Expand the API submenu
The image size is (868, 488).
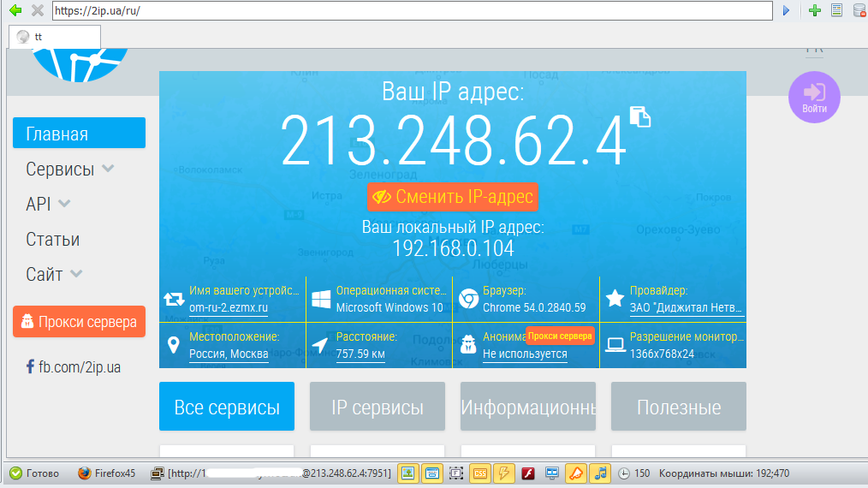[x=48, y=205]
